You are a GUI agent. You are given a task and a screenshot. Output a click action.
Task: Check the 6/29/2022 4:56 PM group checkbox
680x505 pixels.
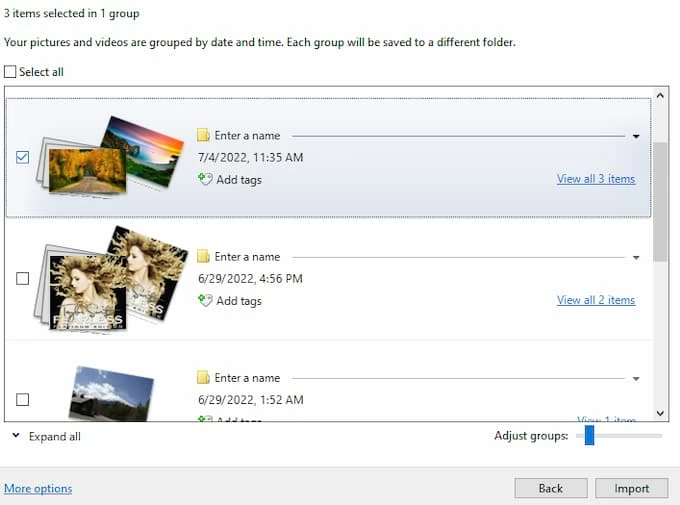[23, 279]
